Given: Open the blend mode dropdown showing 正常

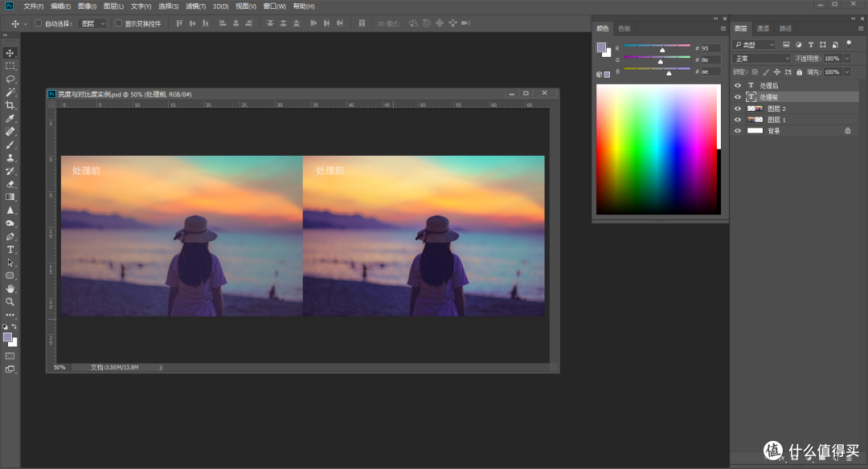Looking at the screenshot, I should click(x=761, y=58).
